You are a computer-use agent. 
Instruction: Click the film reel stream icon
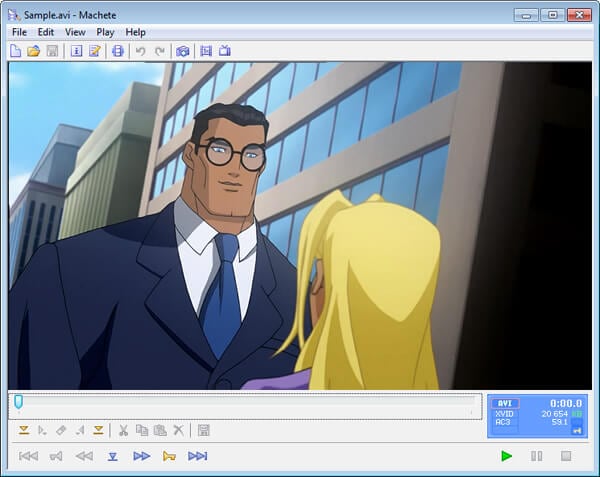[118, 51]
